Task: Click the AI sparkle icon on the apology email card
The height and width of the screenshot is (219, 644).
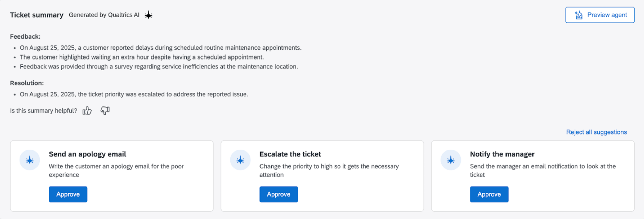Action: [x=30, y=160]
